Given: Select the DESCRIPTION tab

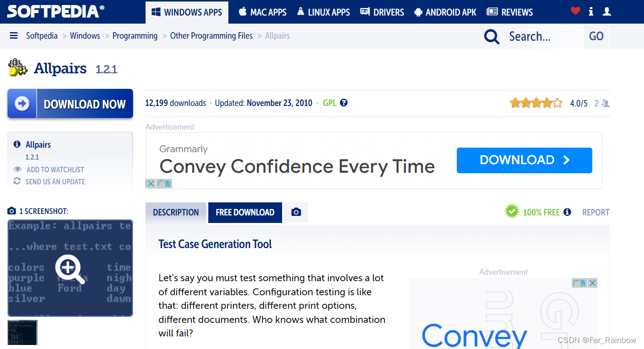Looking at the screenshot, I should tap(176, 212).
